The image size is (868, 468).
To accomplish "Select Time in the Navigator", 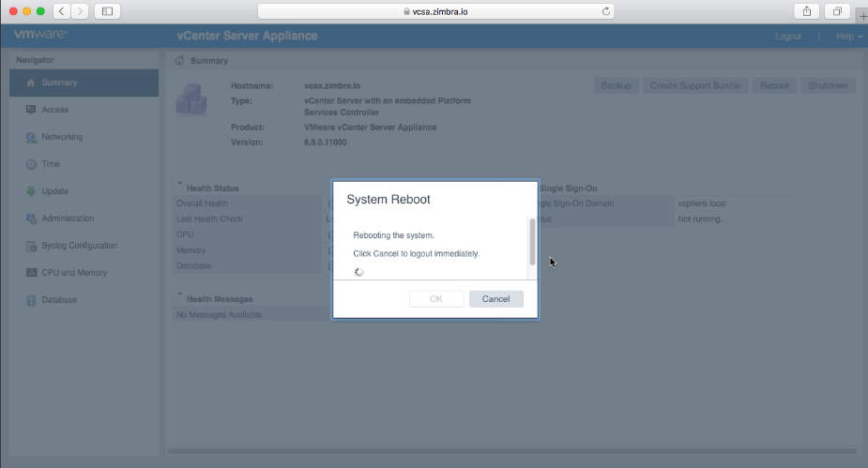I will pyautogui.click(x=84, y=164).
